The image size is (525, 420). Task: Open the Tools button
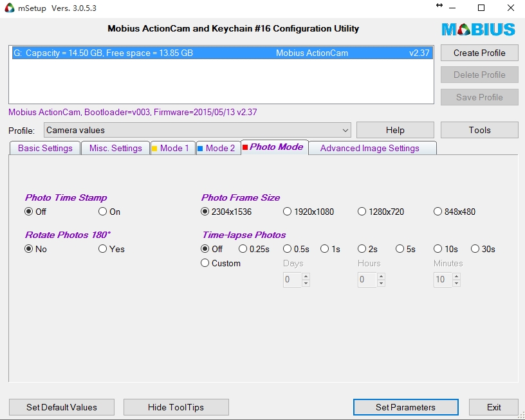479,130
